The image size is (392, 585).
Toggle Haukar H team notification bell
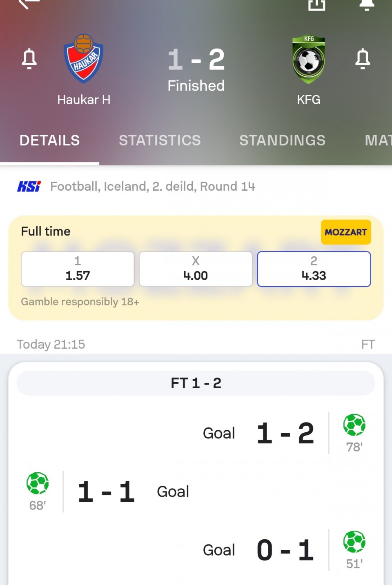point(29,59)
